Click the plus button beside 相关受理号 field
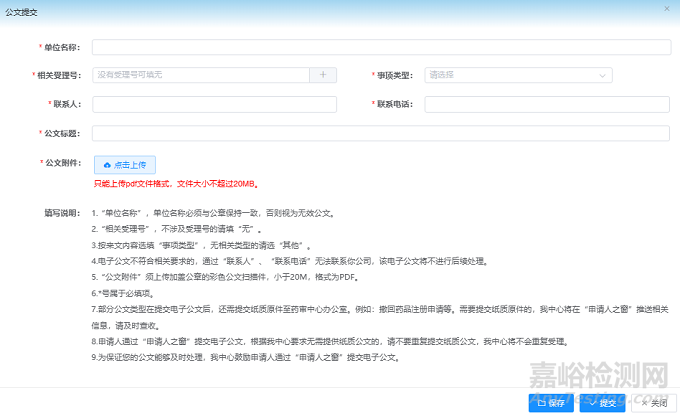 click(322, 75)
